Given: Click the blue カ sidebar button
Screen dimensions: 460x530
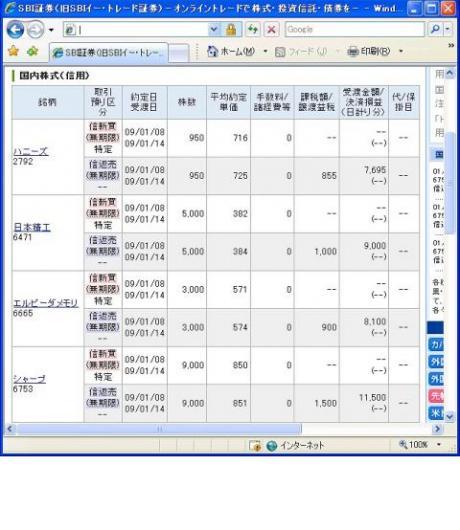Looking at the screenshot, I should [436, 344].
